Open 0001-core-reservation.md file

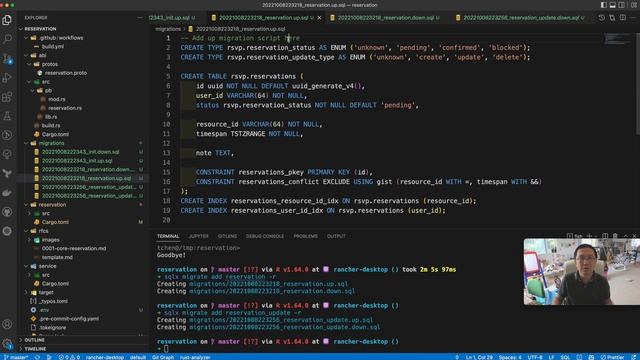74,248
